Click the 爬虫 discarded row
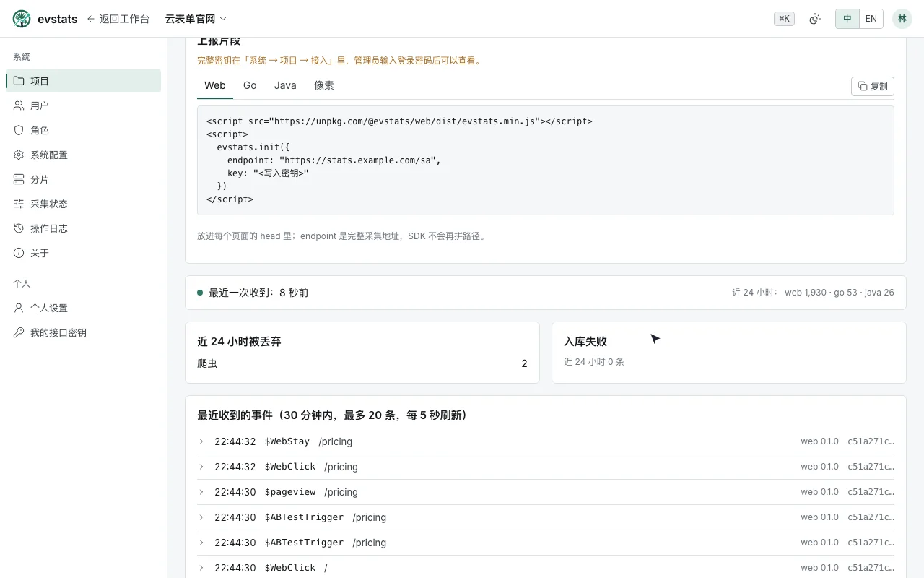Viewport: 924px width, 578px height. 362,363
